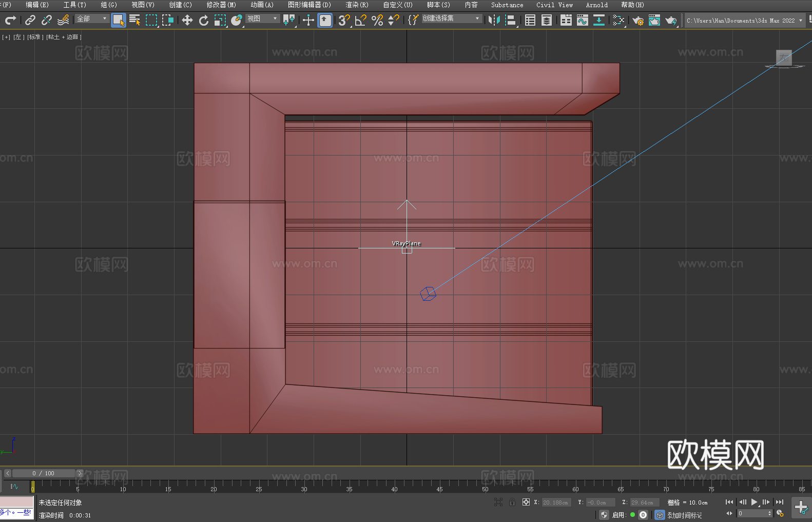Open reference coordinate system dropdown 视图
The image size is (812, 522).
click(x=262, y=18)
